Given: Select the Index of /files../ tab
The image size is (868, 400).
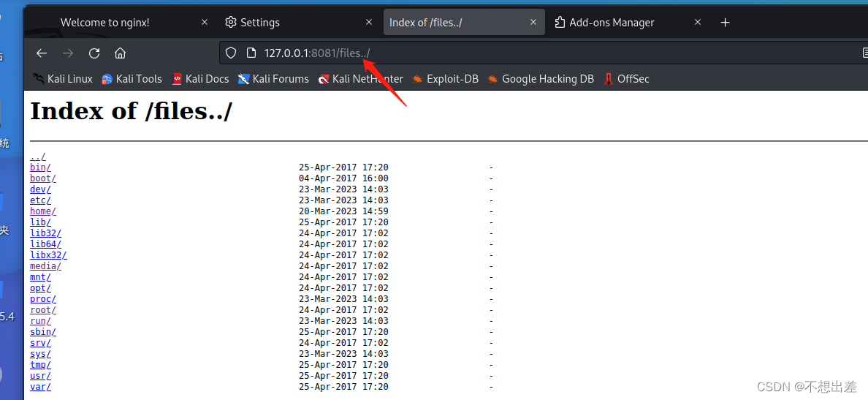Looking at the screenshot, I should coord(464,22).
